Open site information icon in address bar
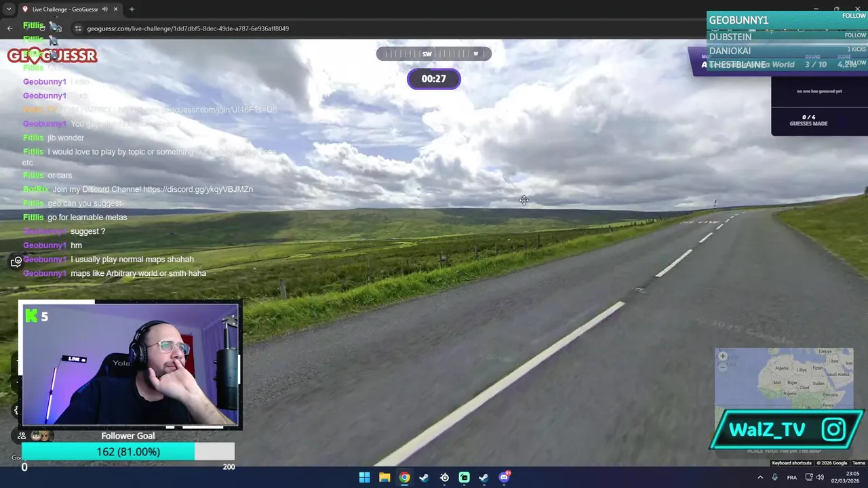 click(x=78, y=28)
